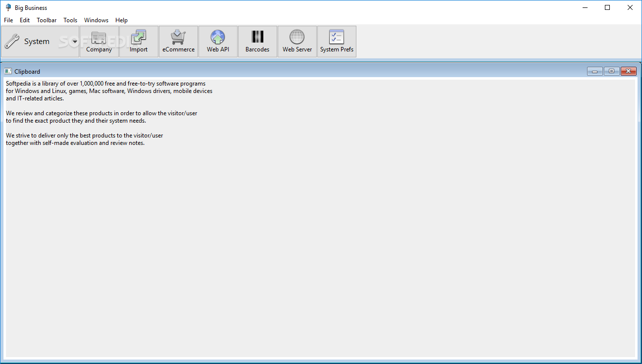Click the line starting "We review and categorize"
642x364 pixels.
[x=101, y=113]
